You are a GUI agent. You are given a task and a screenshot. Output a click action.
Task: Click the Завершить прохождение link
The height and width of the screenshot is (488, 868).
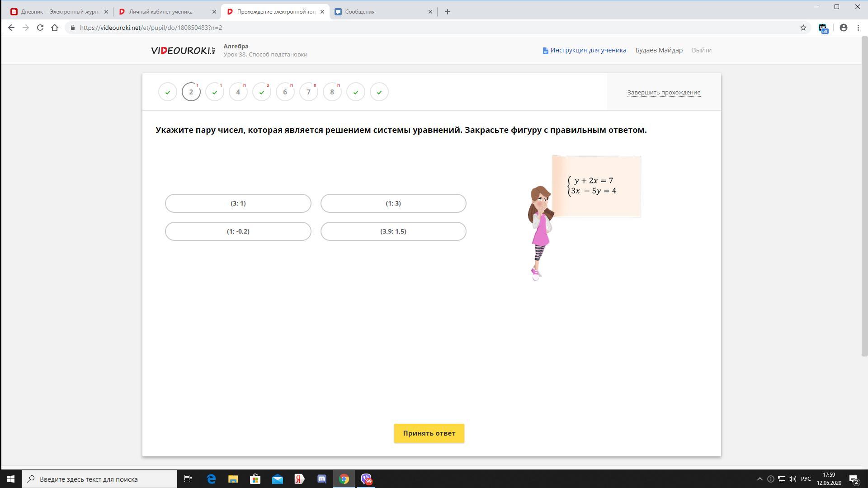(664, 93)
